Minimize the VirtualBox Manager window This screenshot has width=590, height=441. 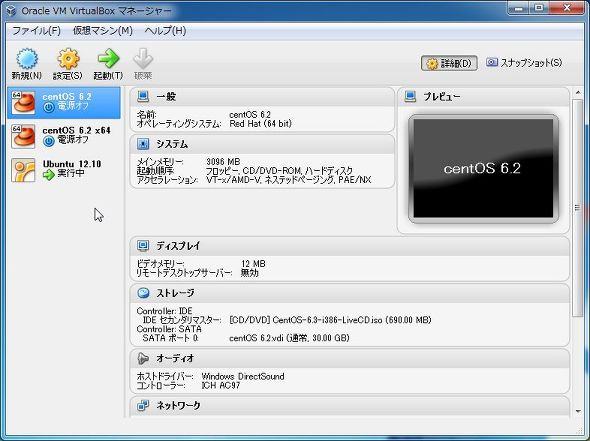click(x=519, y=8)
